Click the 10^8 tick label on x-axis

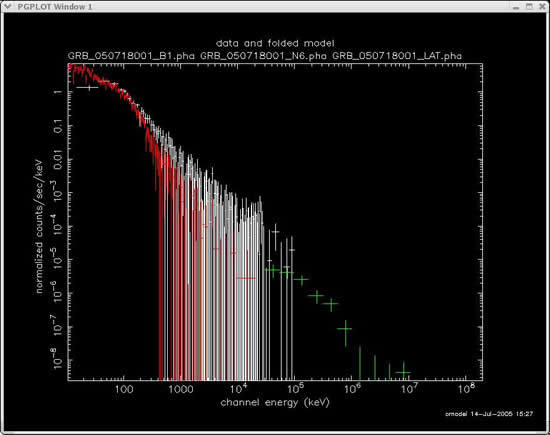(466, 388)
